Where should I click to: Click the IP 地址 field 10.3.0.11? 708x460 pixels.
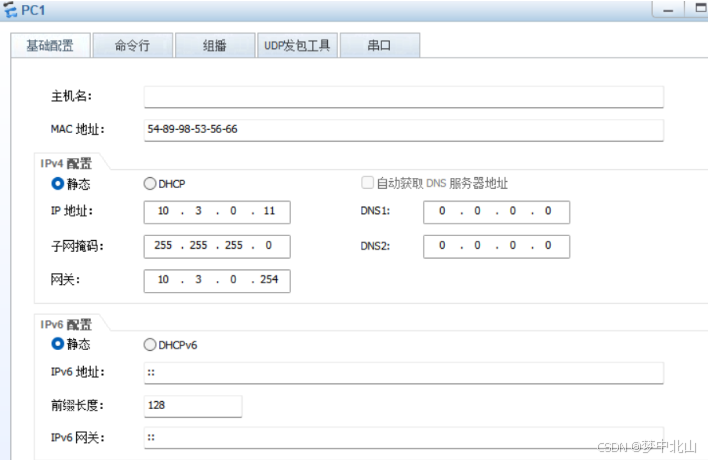(x=217, y=212)
